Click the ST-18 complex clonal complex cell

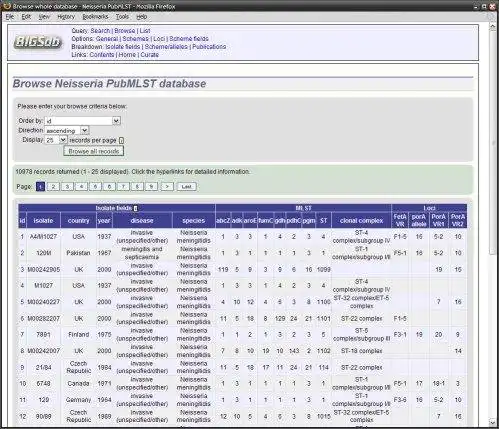[x=361, y=351]
